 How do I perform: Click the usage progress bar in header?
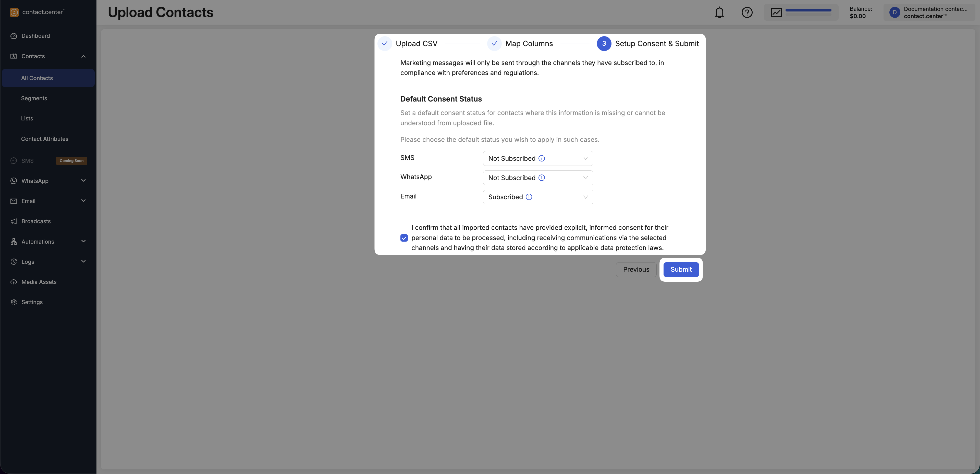(808, 10)
